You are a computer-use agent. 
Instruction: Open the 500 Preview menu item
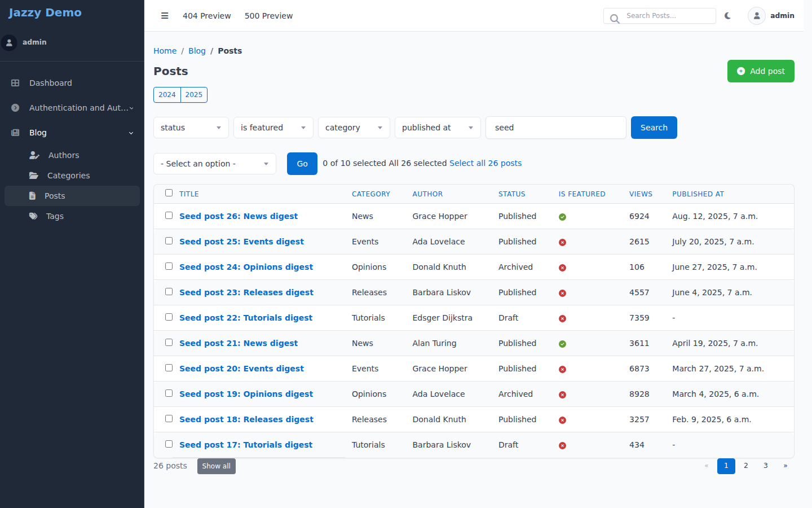tap(268, 16)
